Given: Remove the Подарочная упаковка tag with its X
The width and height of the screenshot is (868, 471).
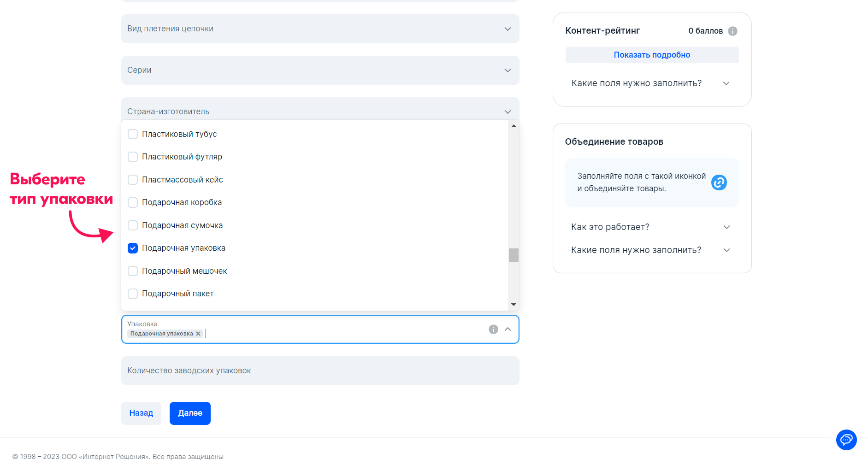Looking at the screenshot, I should tap(198, 334).
